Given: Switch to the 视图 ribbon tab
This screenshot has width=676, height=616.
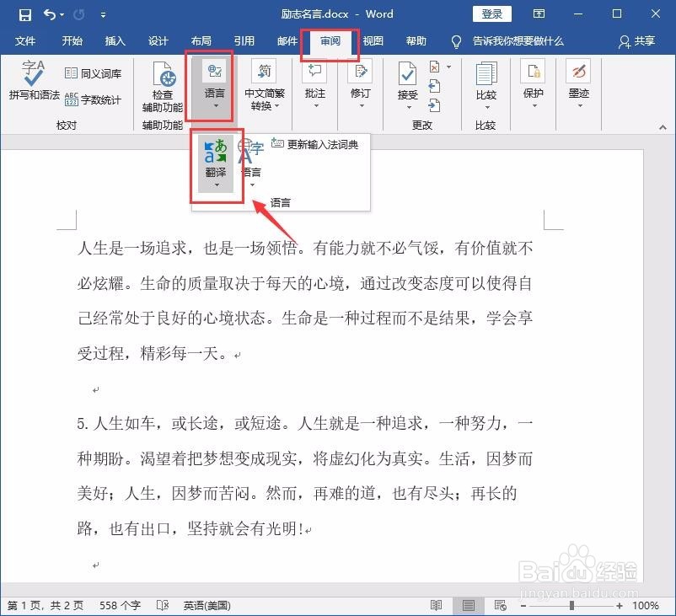Looking at the screenshot, I should tap(373, 40).
